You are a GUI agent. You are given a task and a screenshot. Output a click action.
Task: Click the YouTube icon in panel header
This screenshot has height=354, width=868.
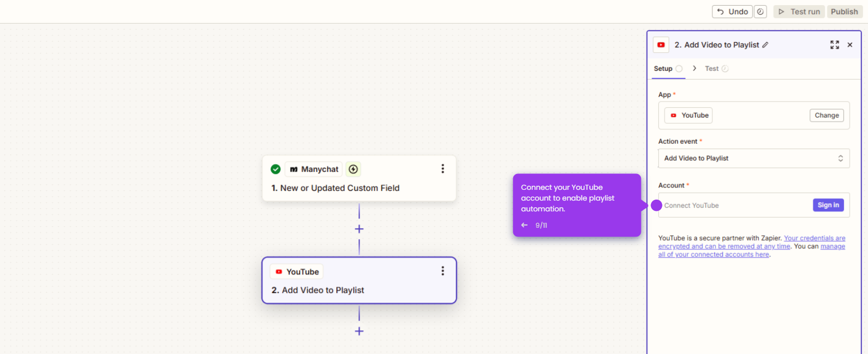[661, 45]
